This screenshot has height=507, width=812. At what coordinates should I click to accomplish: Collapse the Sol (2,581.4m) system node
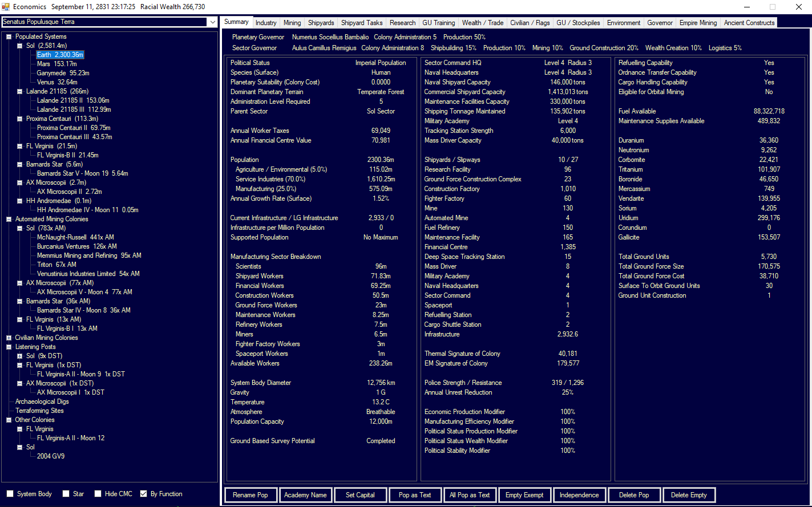pyautogui.click(x=20, y=46)
